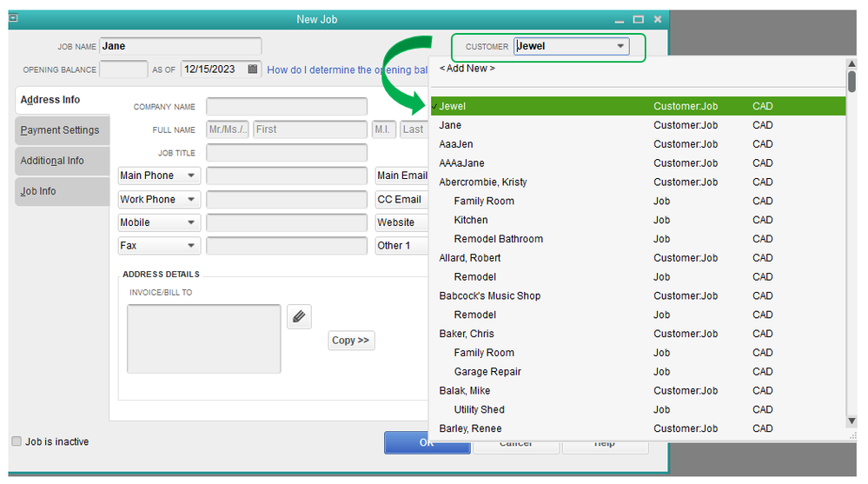Click the Company Name input field
Viewport: 868px width, 484px height.
287,106
